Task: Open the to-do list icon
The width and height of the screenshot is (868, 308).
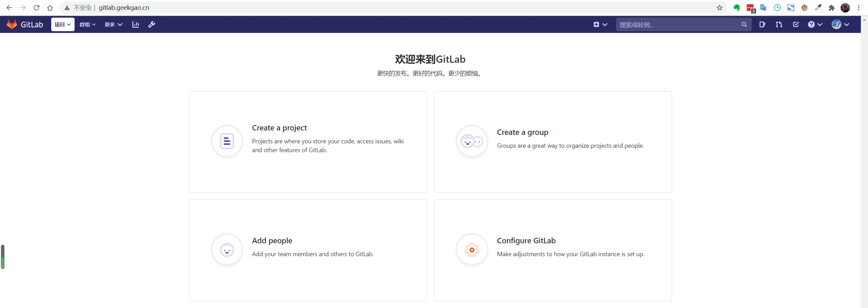Action: pos(796,24)
